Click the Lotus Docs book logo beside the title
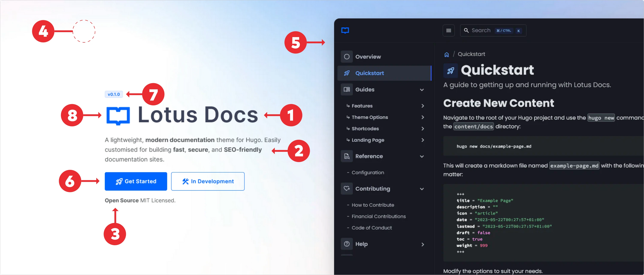The height and width of the screenshot is (275, 644). click(118, 116)
